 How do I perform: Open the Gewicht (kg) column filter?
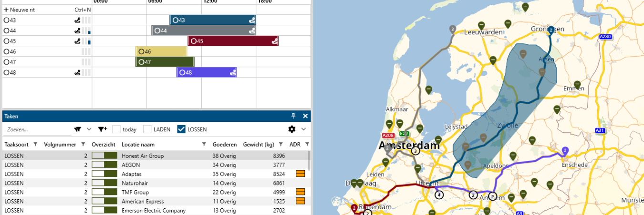pyautogui.click(x=281, y=144)
